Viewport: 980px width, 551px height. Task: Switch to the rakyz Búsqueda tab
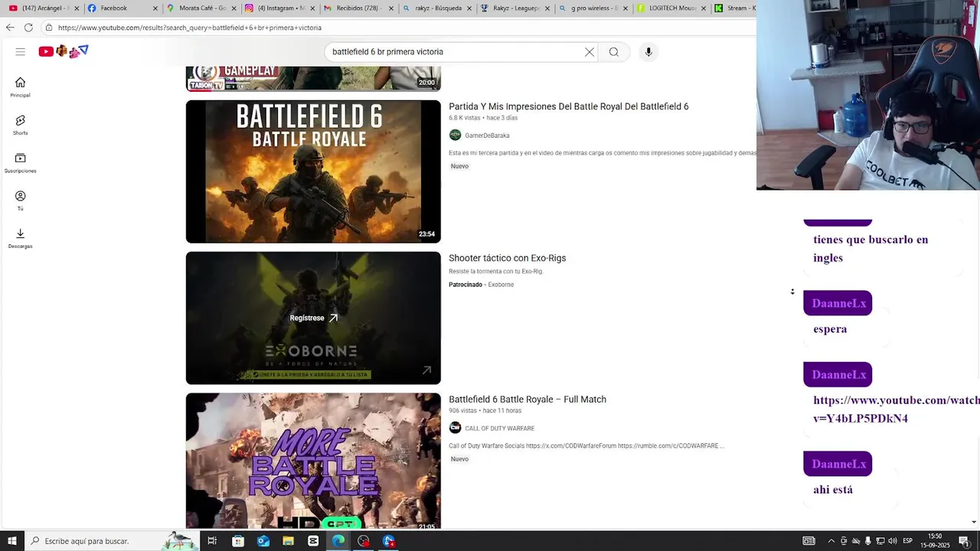point(437,8)
